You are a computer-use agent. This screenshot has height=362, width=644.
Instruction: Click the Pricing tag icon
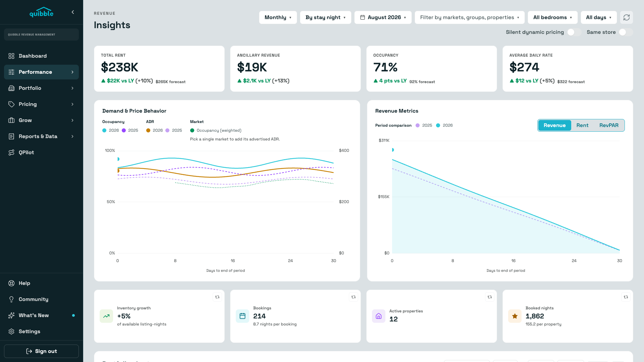tap(11, 104)
